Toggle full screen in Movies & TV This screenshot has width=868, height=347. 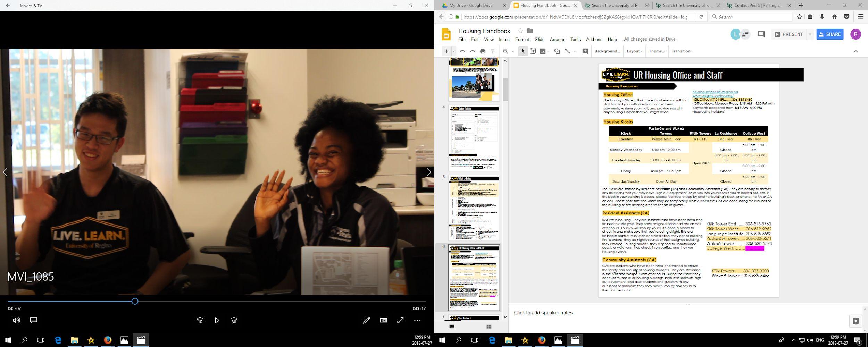pyautogui.click(x=400, y=320)
